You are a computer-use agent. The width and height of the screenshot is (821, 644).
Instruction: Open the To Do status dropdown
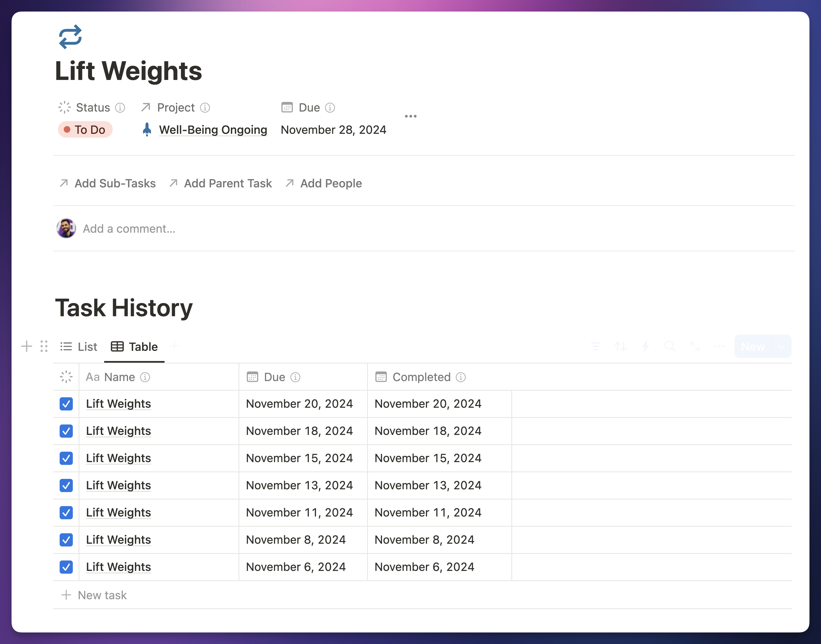(x=85, y=130)
